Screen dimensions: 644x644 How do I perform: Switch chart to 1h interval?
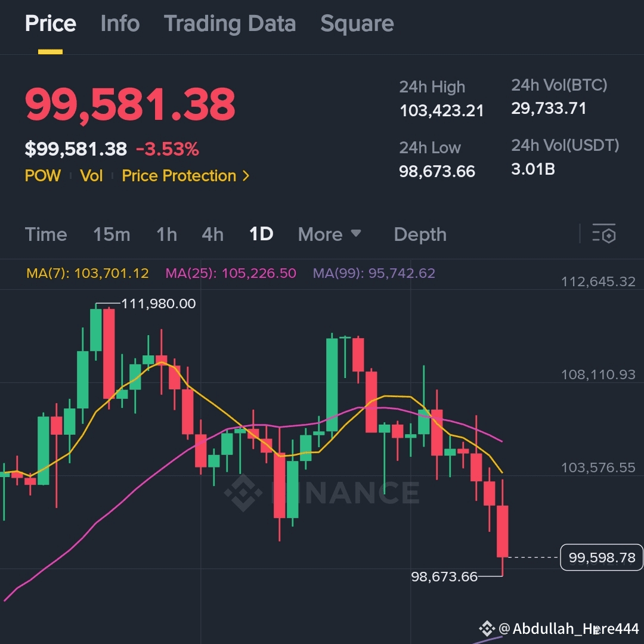coord(166,234)
